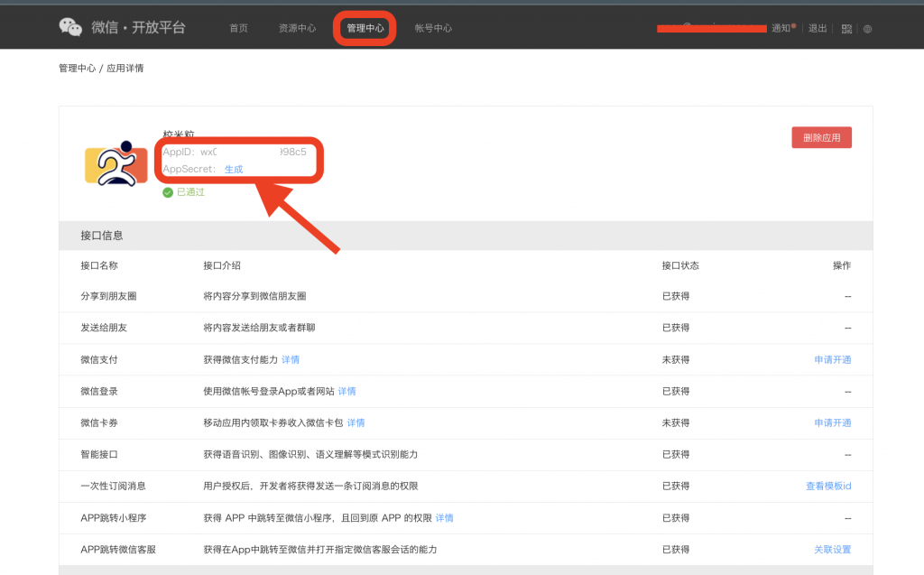The width and height of the screenshot is (924, 575).
Task: Open 通知 notifications with red dot
Action: click(x=781, y=28)
